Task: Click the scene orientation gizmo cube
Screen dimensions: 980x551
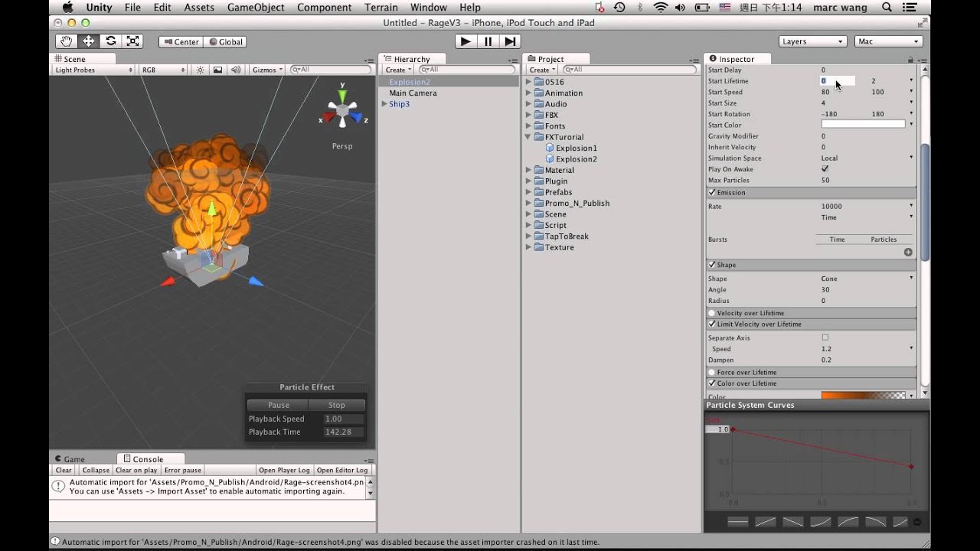Action: [342, 112]
